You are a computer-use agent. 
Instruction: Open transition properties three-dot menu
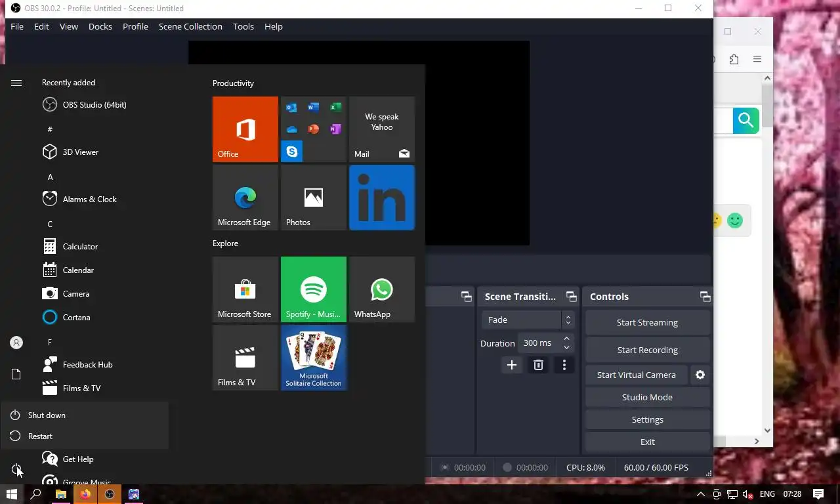564,365
